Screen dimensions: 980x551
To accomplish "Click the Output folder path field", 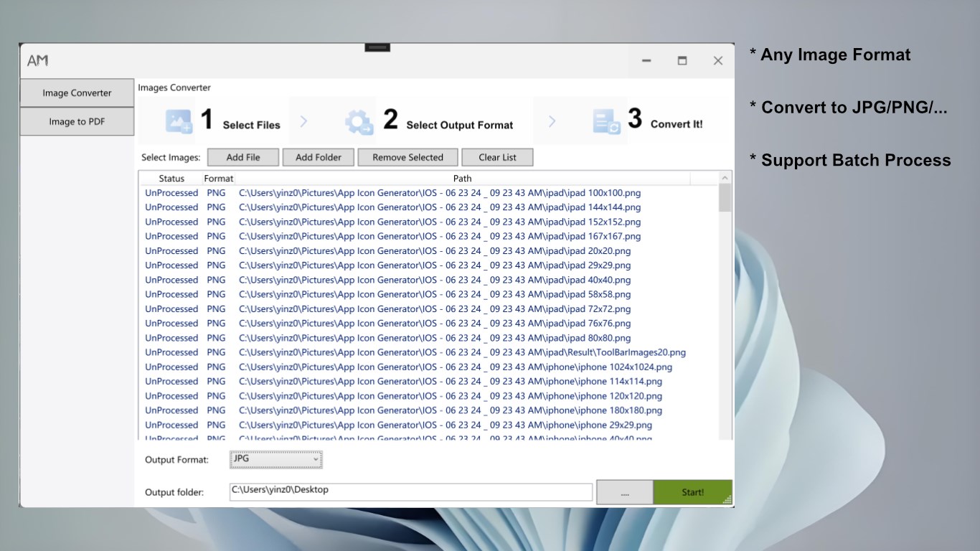I will 411,491.
